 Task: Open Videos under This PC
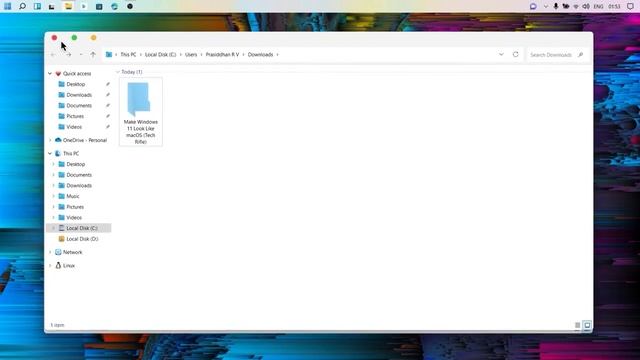click(x=74, y=218)
